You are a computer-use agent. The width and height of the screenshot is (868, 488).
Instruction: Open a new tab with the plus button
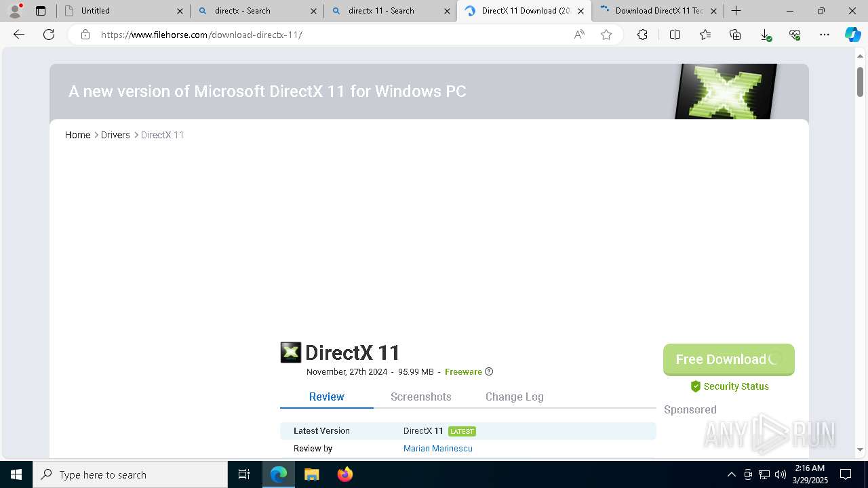(x=736, y=11)
